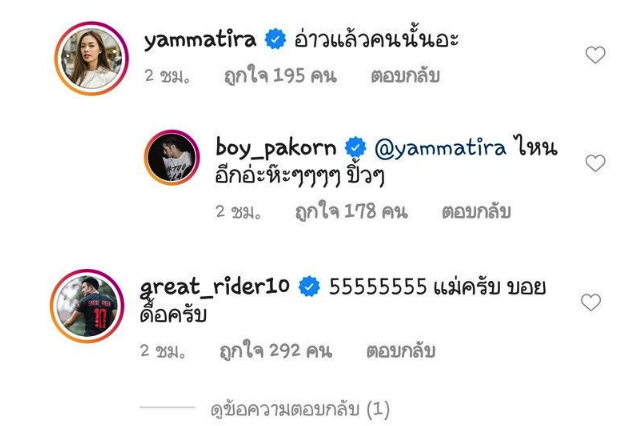Reply to yammatira's comment via ตอบกลับ
Viewport: 637px width, 426px height.
405,76
